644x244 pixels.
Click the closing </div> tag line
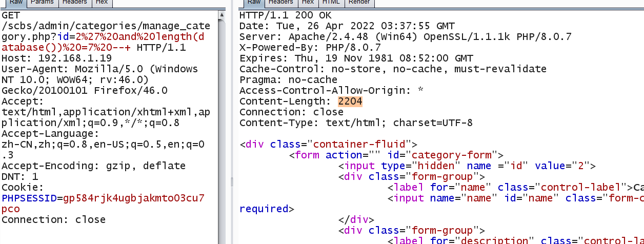(356, 219)
